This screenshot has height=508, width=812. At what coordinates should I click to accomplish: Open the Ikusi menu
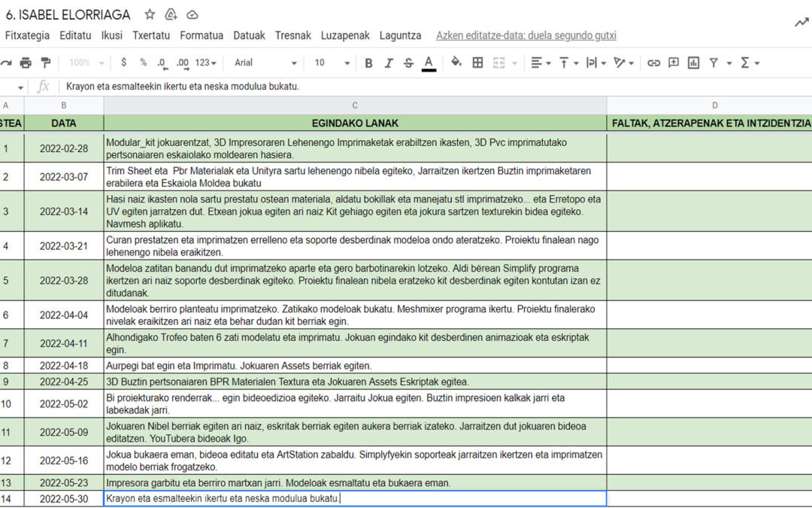[x=112, y=35]
